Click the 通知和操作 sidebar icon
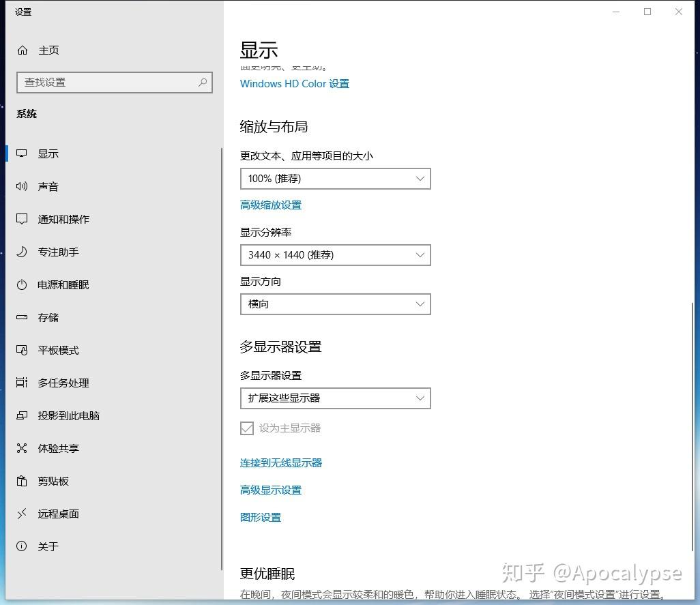 pos(20,219)
